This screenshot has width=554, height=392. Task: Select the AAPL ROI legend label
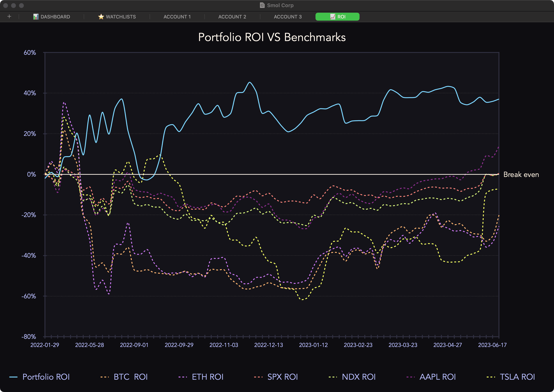coord(438,377)
